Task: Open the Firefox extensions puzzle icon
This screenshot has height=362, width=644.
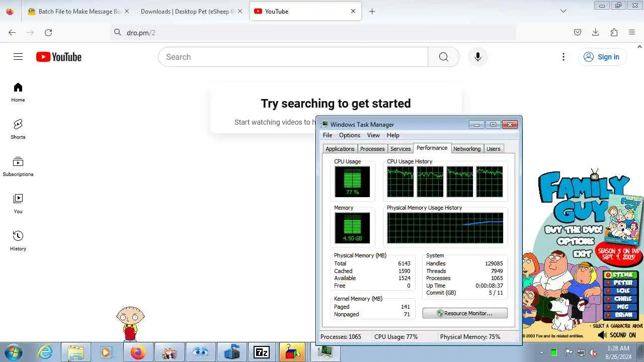Action: pos(614,32)
